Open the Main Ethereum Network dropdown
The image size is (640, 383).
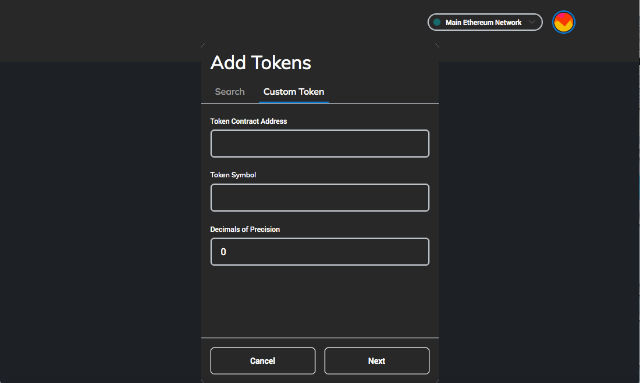[x=485, y=22]
